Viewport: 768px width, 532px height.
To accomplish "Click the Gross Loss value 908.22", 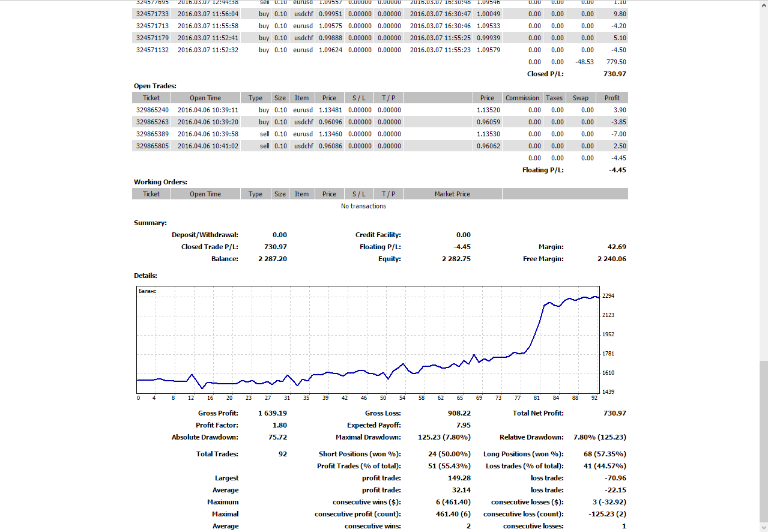I will tap(459, 413).
